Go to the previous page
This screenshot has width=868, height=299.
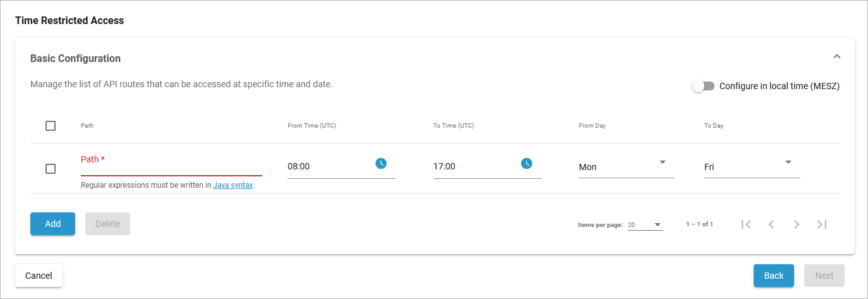click(x=771, y=224)
